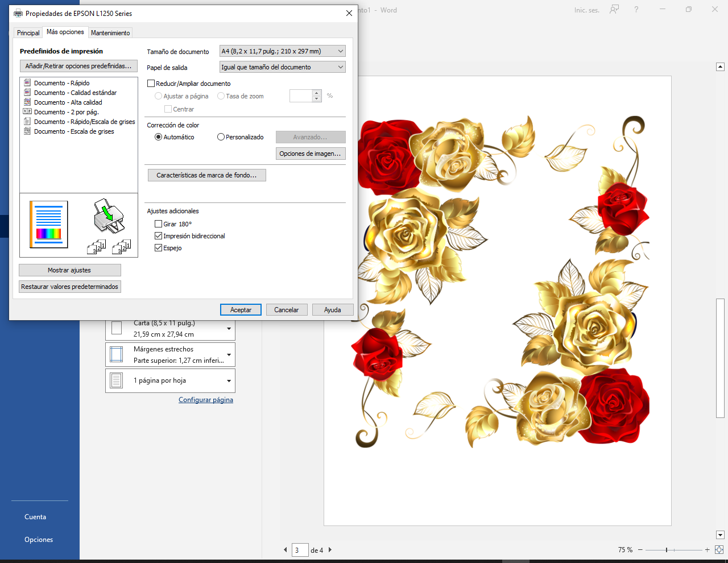Screen dimensions: 728x563
Task: Click the zoom slider at 75 %
Action: pyautogui.click(x=667, y=550)
